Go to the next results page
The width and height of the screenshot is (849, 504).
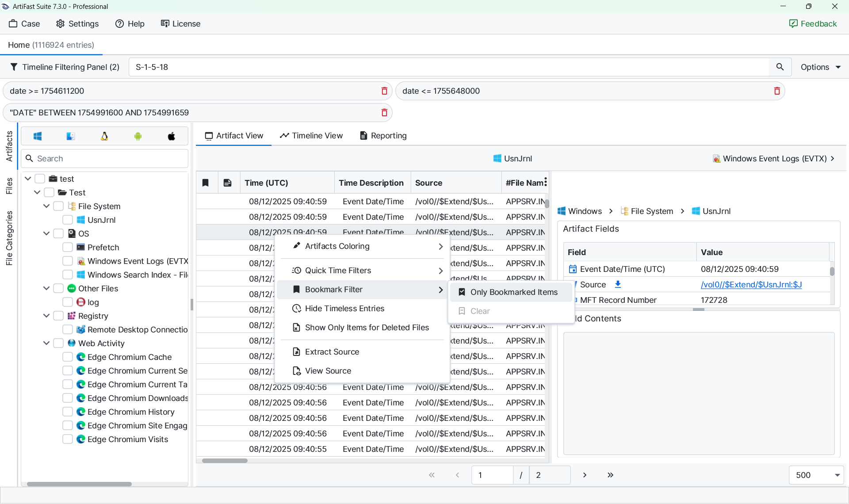point(585,475)
